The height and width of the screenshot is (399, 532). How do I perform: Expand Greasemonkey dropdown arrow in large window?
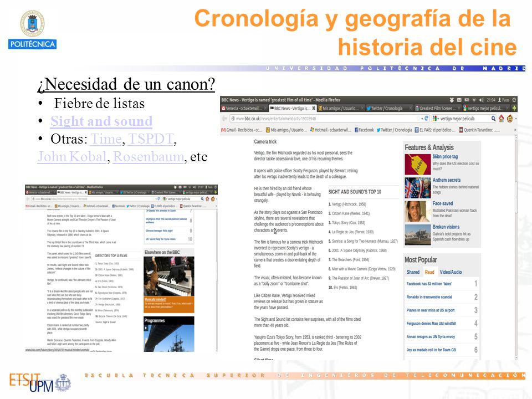[x=516, y=119]
